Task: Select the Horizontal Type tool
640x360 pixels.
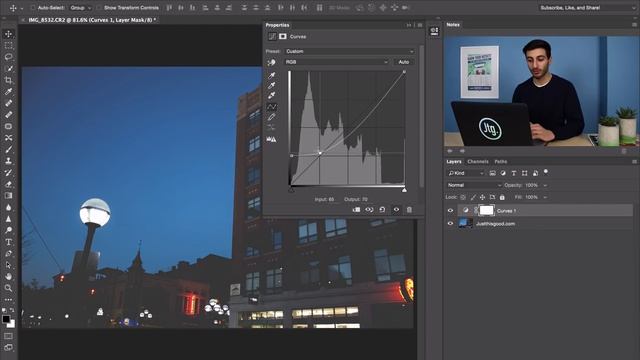Action: 8,242
